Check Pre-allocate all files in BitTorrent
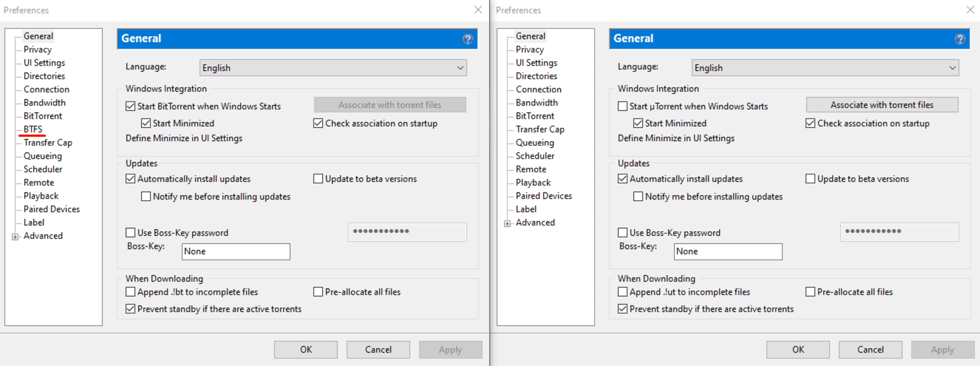980x366 pixels. coord(318,292)
